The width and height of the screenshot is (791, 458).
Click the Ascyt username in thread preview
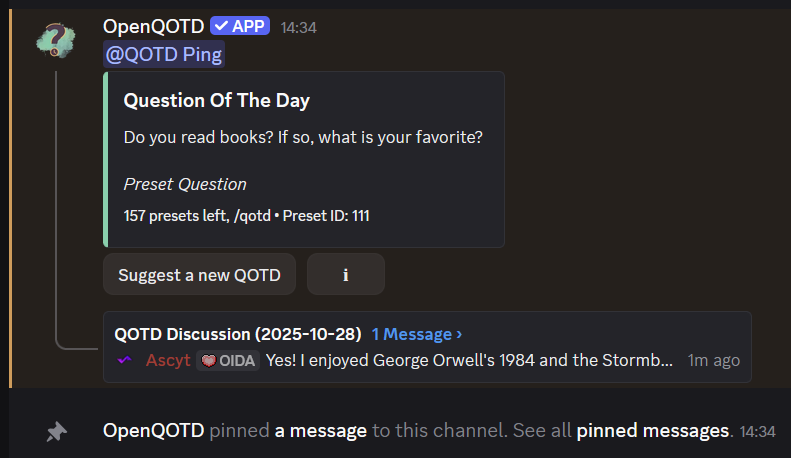(168, 360)
